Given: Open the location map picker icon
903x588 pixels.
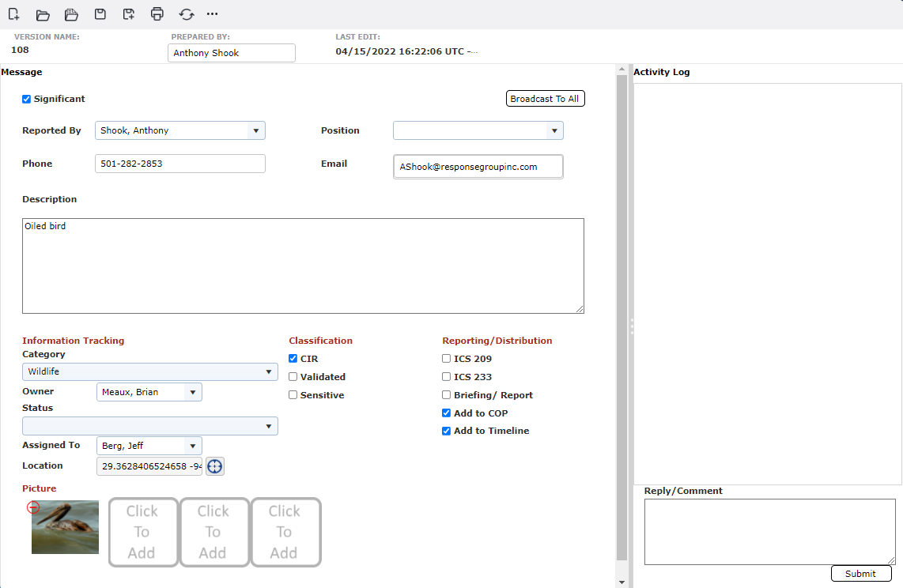Looking at the screenshot, I should (214, 466).
